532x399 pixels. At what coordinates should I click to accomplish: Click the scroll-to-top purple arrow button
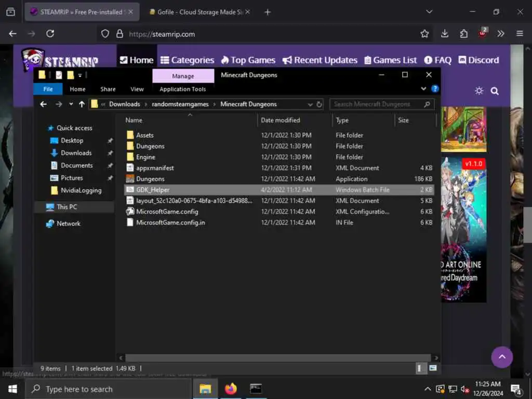(x=502, y=357)
